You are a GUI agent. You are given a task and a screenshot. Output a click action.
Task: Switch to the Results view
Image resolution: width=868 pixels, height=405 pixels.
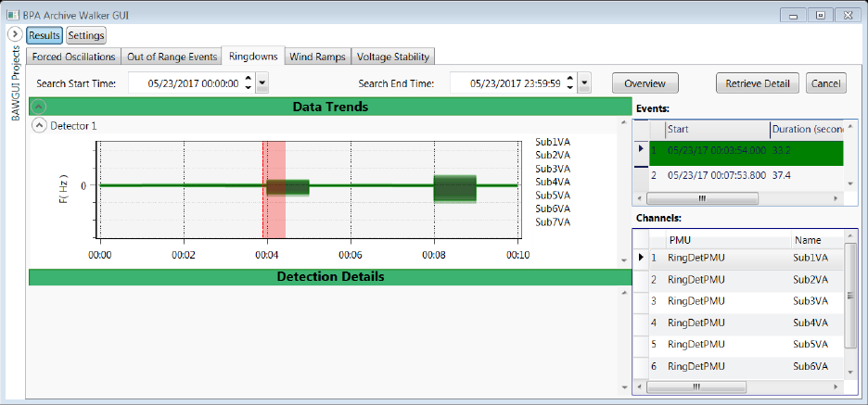[45, 35]
